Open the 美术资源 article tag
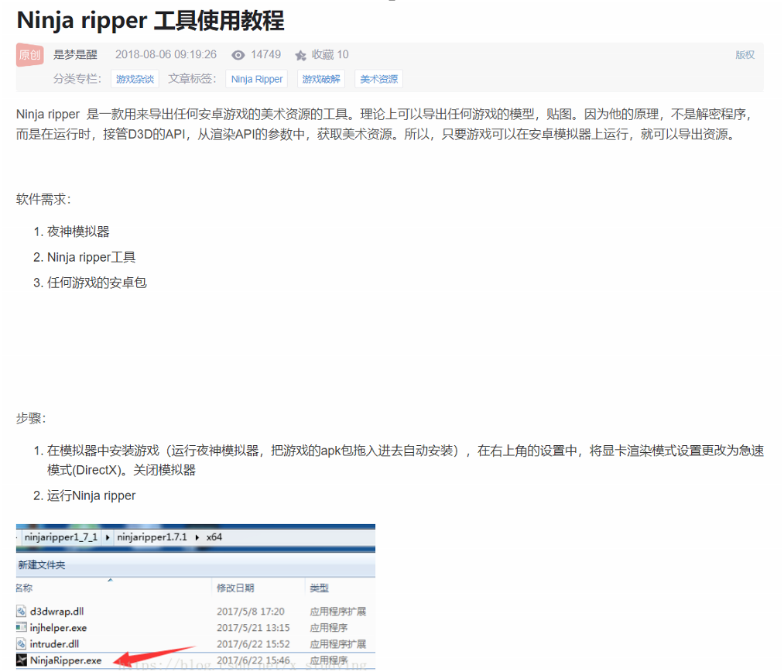 click(x=378, y=79)
